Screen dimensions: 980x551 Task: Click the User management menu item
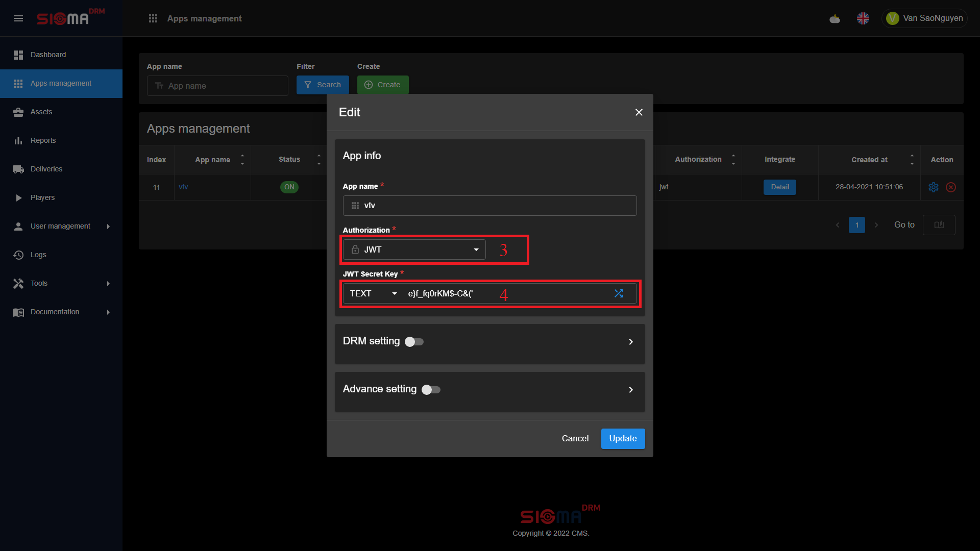[61, 226]
